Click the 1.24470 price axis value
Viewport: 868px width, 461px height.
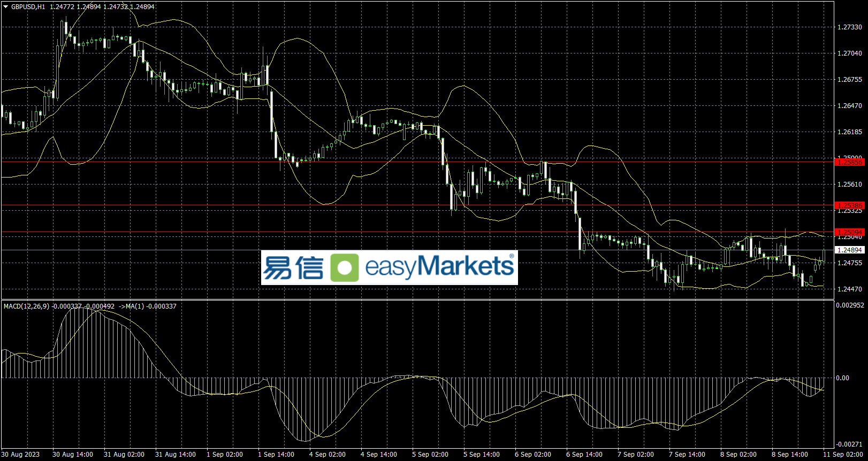[x=850, y=289]
